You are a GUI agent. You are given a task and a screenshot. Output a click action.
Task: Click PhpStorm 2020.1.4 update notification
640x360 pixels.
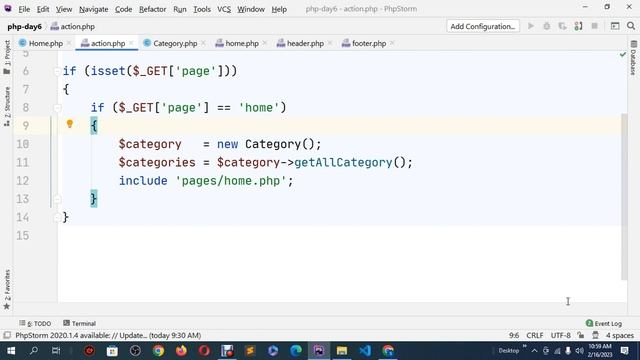[108, 336]
